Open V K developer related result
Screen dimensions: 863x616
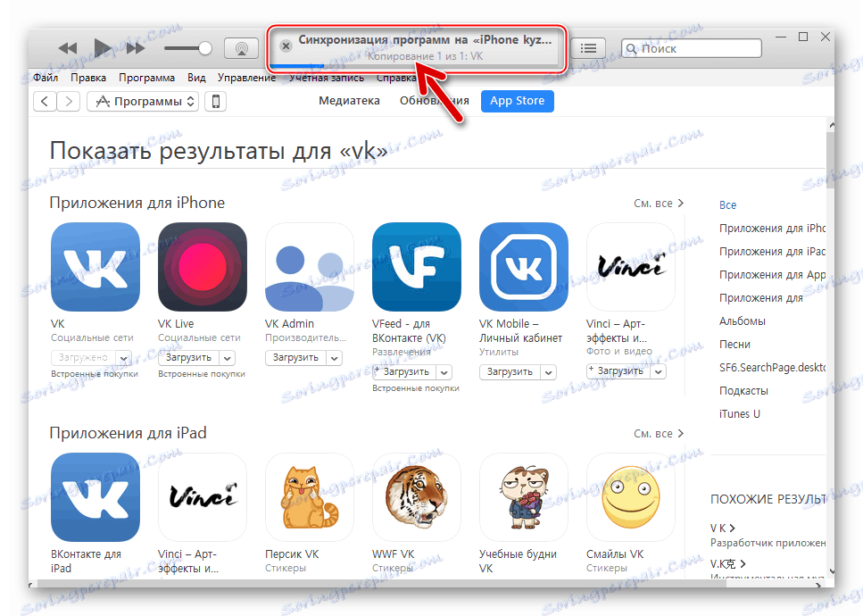tap(723, 528)
